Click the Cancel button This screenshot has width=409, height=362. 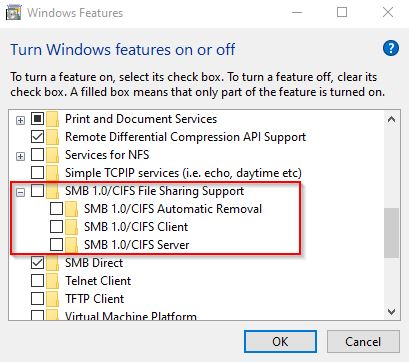pyautogui.click(x=363, y=342)
